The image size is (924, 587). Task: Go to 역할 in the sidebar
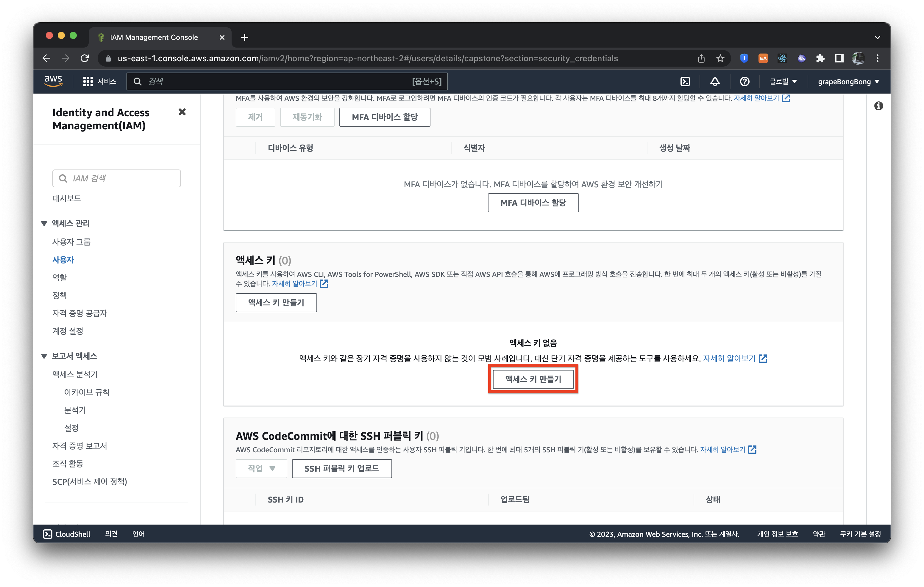(x=60, y=277)
